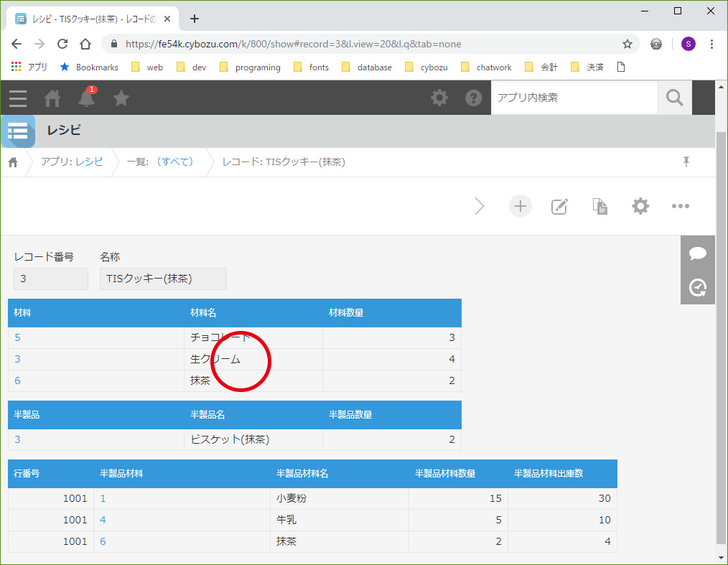Open 材料 link 6 in 抹茶 row

click(x=17, y=380)
